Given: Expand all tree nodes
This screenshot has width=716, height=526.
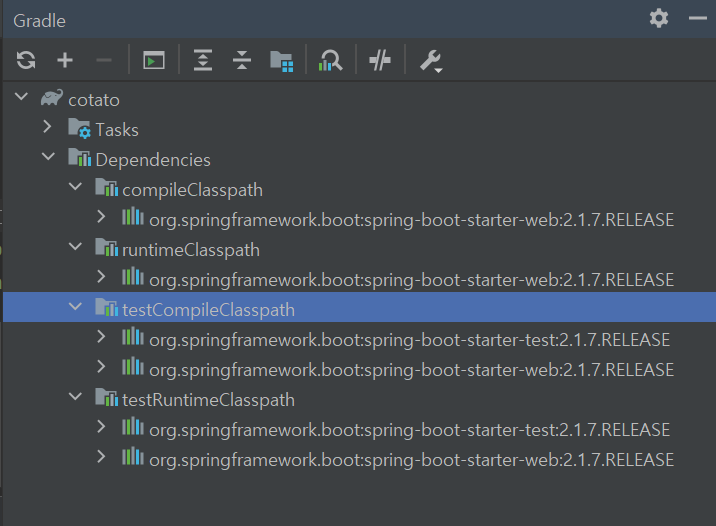Looking at the screenshot, I should 203,60.
